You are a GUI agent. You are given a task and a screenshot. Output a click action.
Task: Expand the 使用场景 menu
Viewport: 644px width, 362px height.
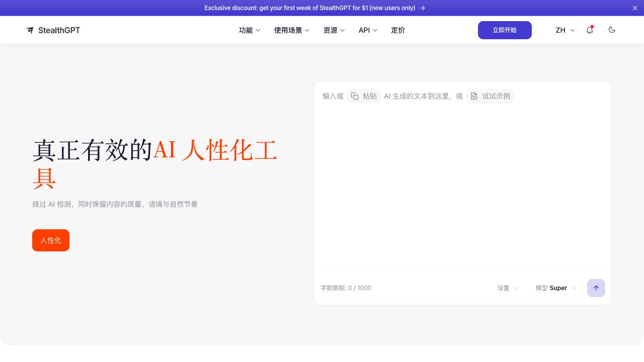[x=292, y=30]
